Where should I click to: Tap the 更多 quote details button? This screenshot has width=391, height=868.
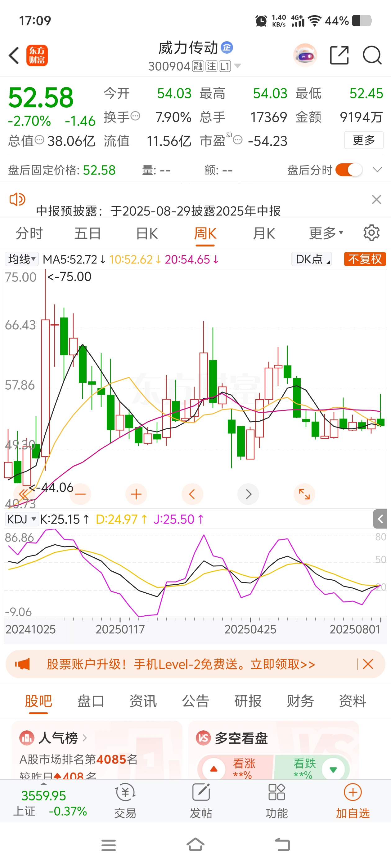click(x=364, y=140)
